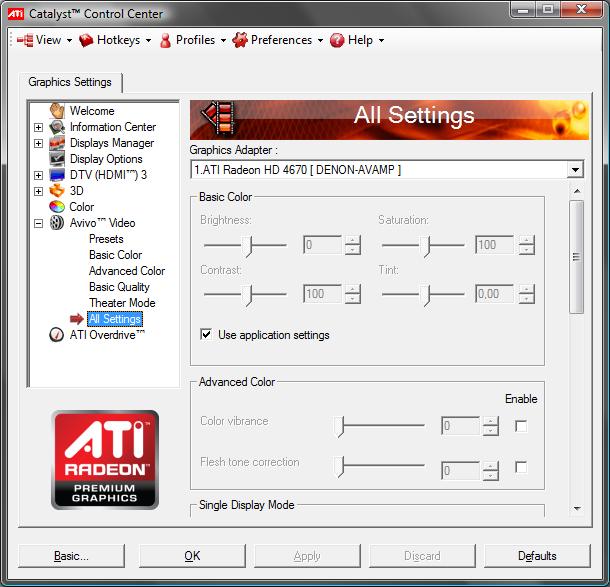Click the Information Center tree icon
The image size is (610, 587).
(58, 127)
